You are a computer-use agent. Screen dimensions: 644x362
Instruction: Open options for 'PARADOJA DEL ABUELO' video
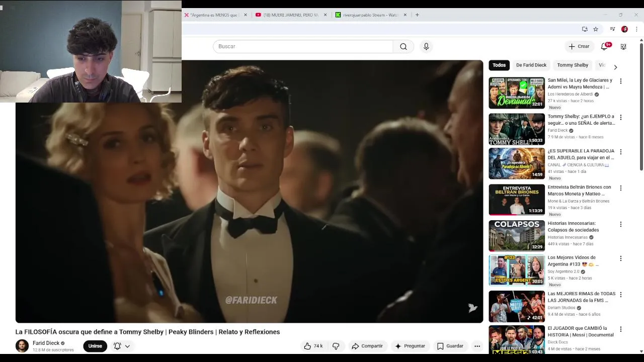point(620,152)
